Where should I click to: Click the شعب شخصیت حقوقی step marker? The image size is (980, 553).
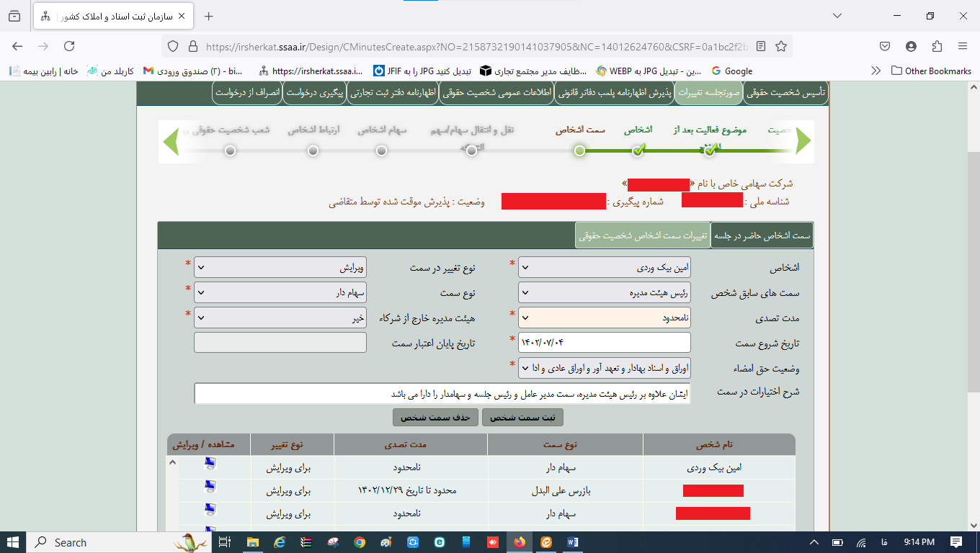[230, 150]
